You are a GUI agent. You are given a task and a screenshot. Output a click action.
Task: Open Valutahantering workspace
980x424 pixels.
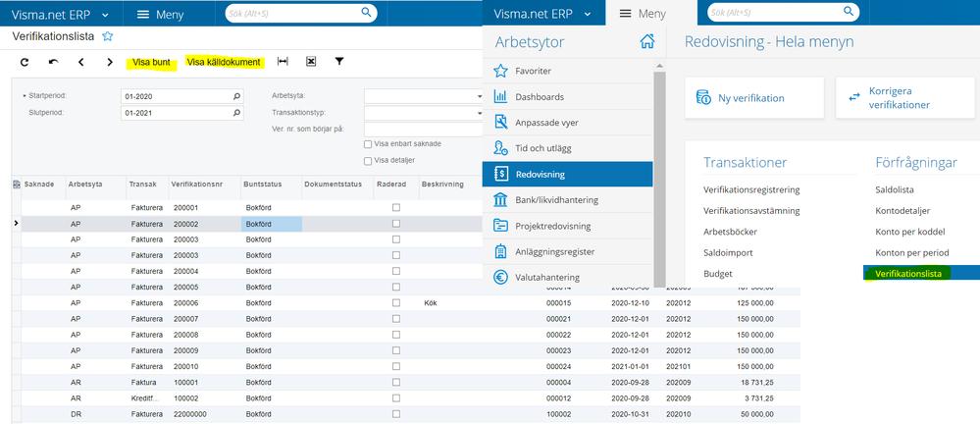pos(568,277)
